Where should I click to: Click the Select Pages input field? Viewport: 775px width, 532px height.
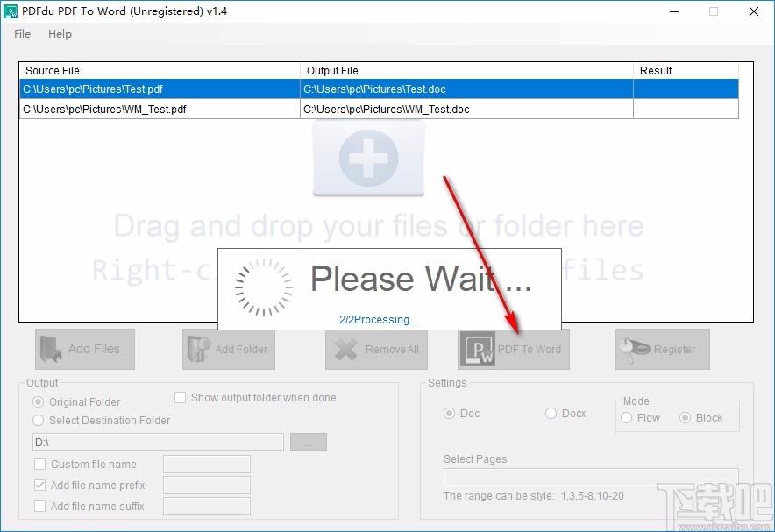(x=591, y=477)
